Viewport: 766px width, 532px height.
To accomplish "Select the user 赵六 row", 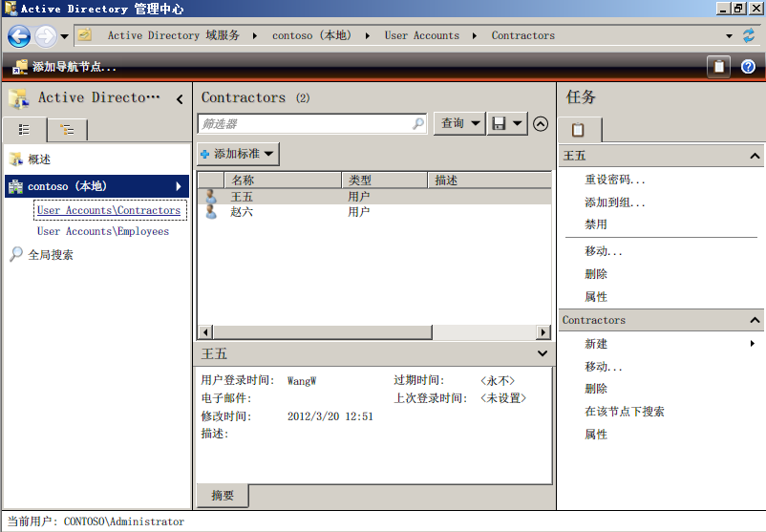I will 374,212.
